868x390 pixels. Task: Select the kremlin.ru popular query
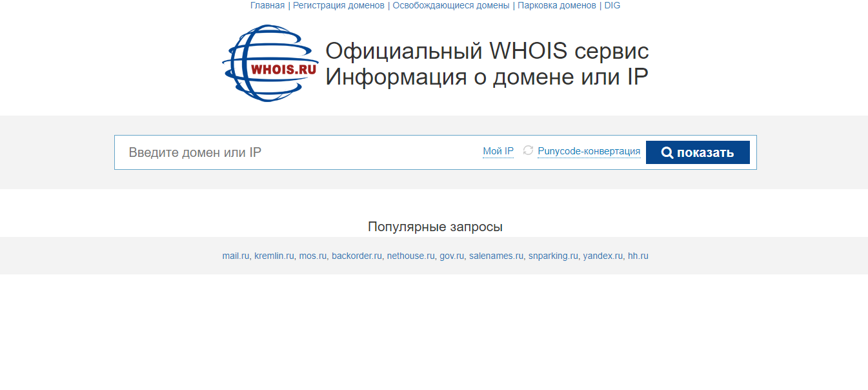tap(274, 256)
